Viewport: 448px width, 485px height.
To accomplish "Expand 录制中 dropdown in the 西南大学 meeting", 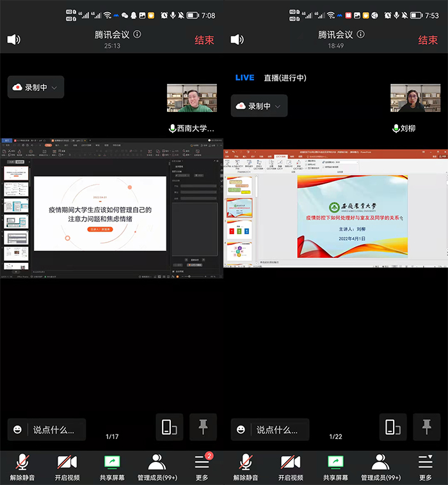I will [36, 88].
